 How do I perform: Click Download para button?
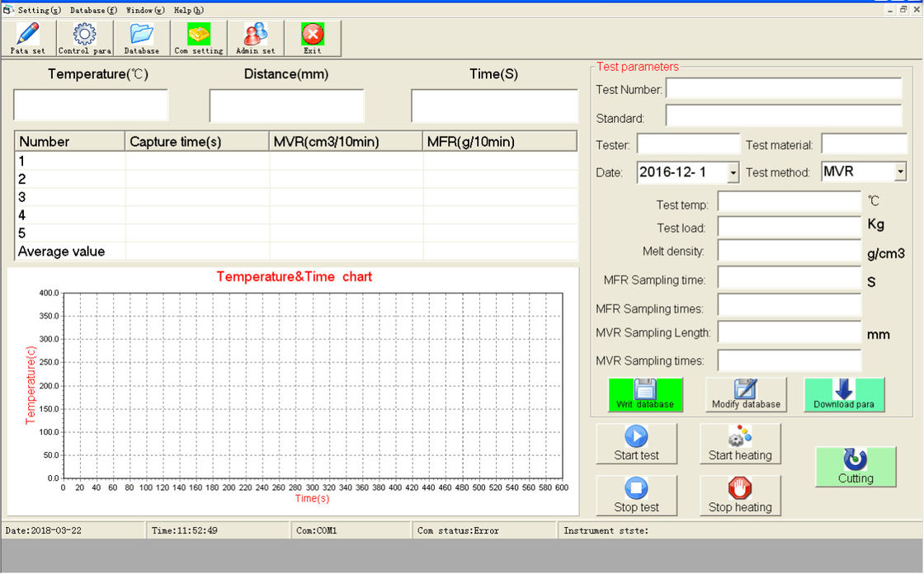[844, 394]
